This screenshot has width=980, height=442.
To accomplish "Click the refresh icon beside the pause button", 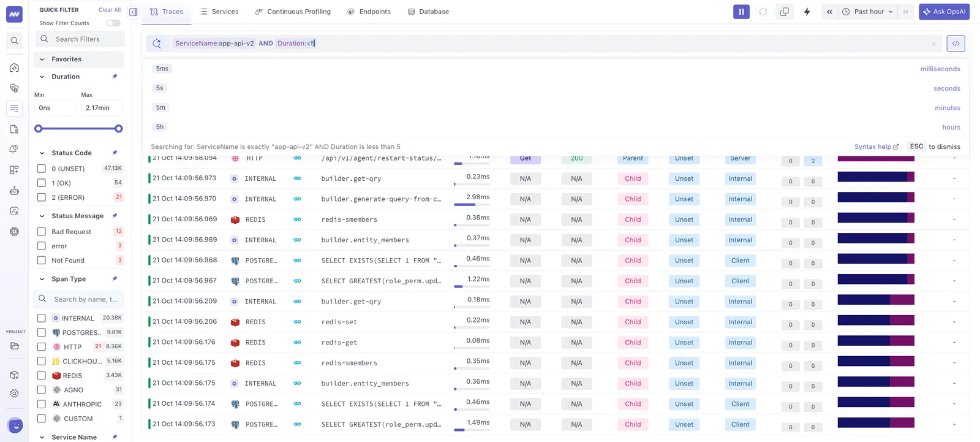I will tap(763, 12).
